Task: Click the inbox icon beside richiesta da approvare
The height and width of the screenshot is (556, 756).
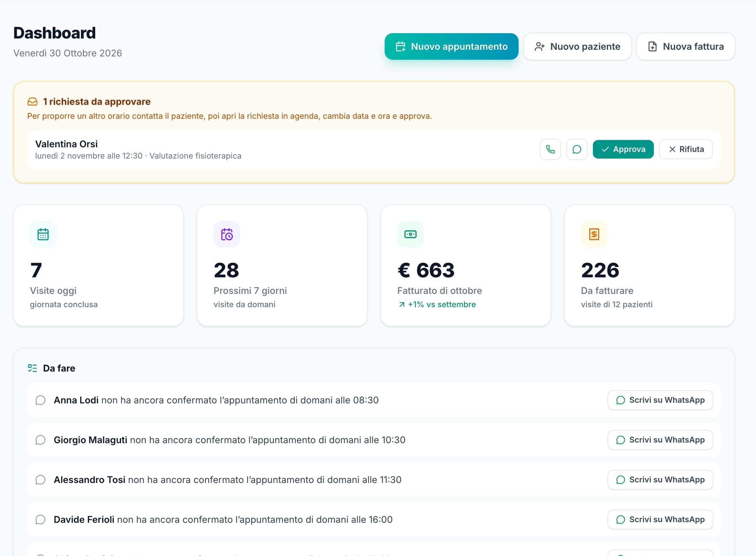Action: (32, 102)
